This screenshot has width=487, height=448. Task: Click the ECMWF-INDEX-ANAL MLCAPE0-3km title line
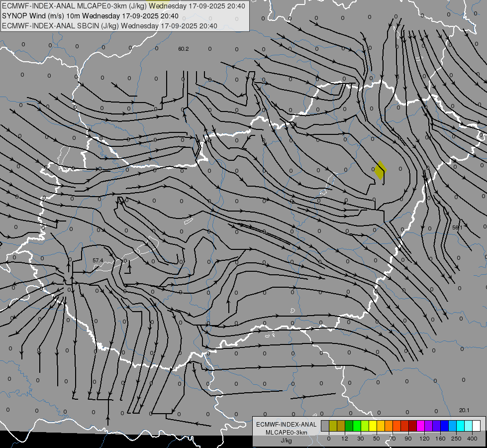pos(123,6)
